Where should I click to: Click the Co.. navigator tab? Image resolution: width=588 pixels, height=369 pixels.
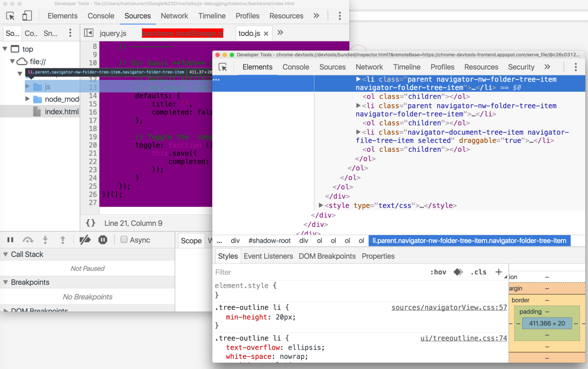(31, 33)
